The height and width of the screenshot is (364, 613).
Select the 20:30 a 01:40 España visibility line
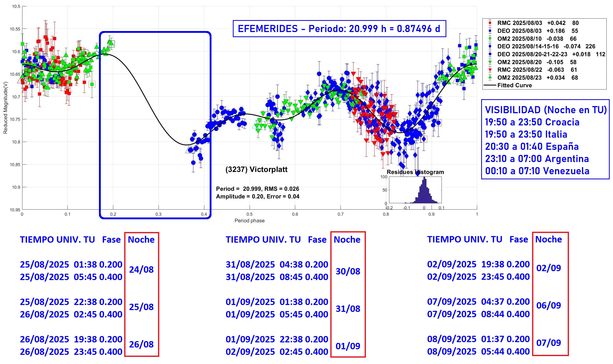point(532,147)
